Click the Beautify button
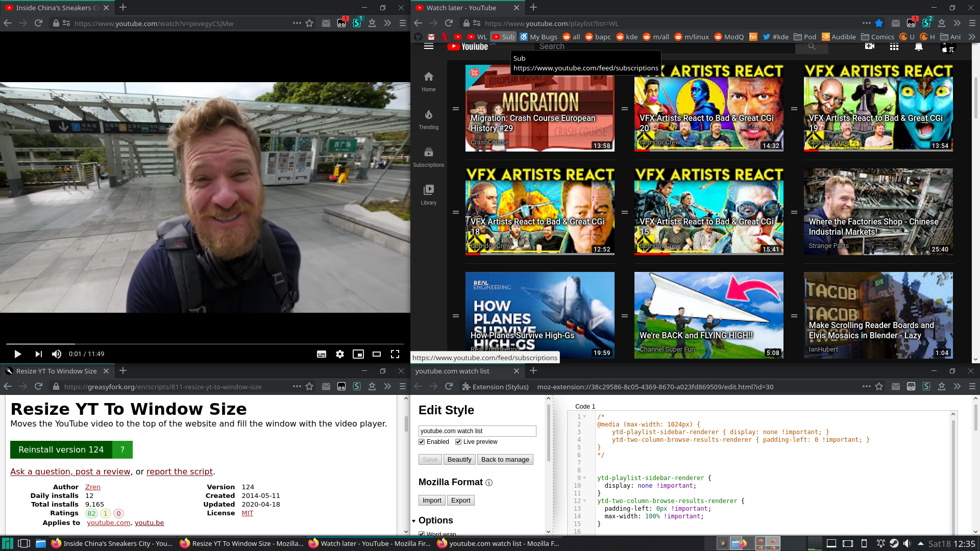Image resolution: width=980 pixels, height=551 pixels. point(459,459)
